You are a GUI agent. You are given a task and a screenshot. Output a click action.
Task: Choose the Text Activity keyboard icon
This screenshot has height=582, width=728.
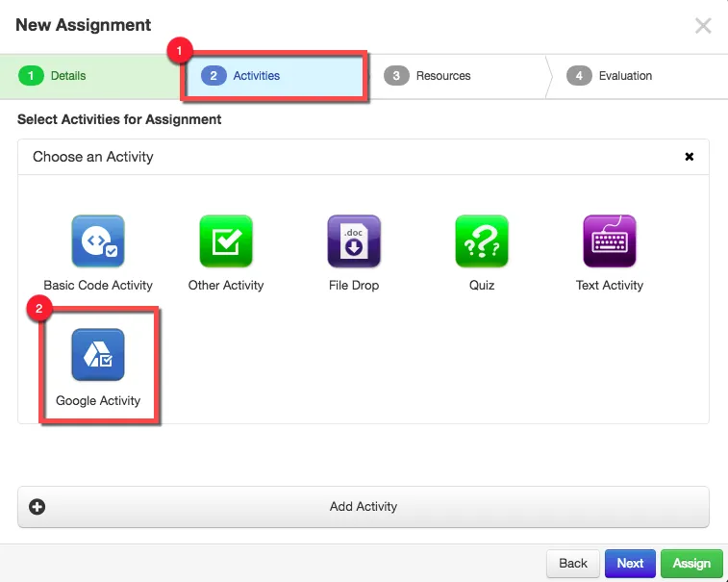coord(610,240)
